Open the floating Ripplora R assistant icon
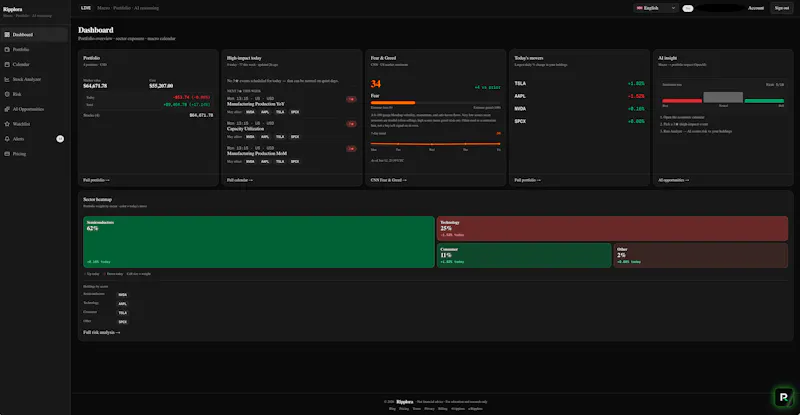 click(784, 397)
